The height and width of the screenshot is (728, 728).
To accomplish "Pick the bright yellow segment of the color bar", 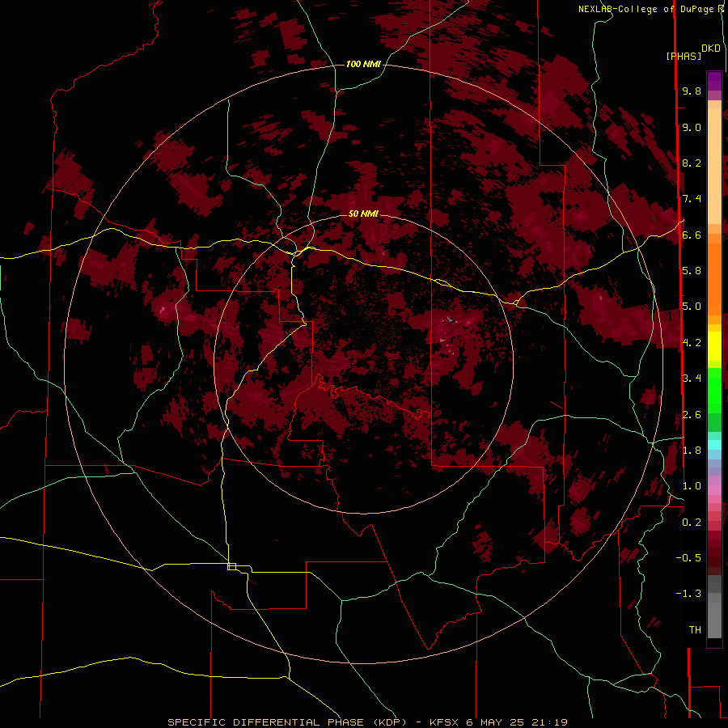I will 714,346.
